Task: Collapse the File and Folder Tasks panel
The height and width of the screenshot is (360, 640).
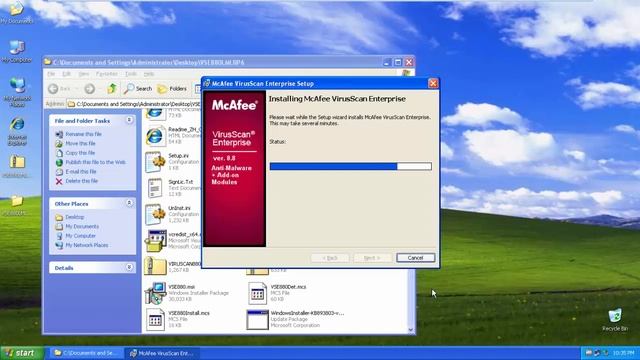Action: pyautogui.click(x=129, y=120)
